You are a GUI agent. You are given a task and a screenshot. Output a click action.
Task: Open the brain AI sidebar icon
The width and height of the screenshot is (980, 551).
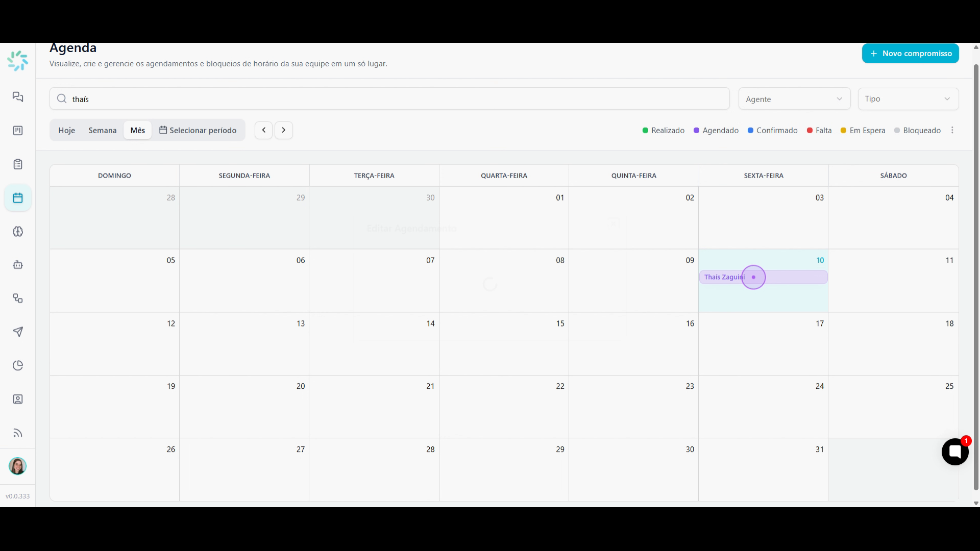click(18, 232)
